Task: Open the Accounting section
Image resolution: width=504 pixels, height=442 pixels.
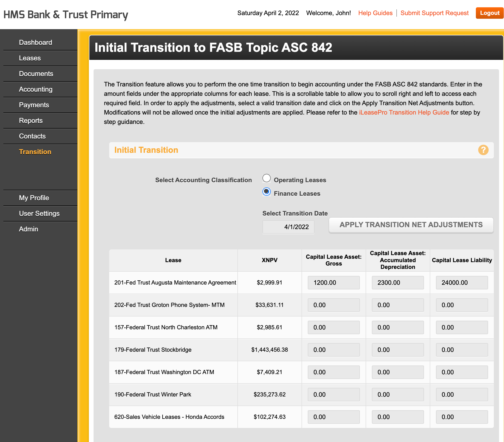Action: 35,89
